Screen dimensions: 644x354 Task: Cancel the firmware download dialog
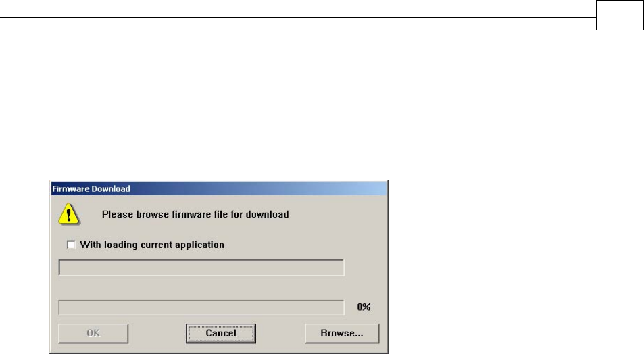(x=220, y=333)
